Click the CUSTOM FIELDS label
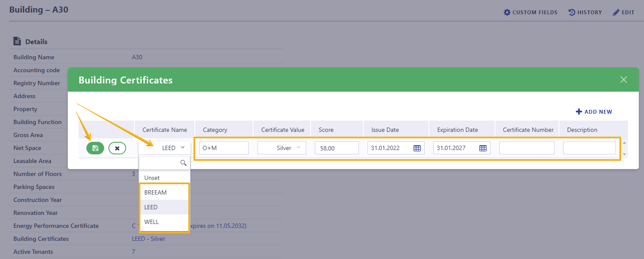Image resolution: width=644 pixels, height=259 pixels. coord(535,13)
